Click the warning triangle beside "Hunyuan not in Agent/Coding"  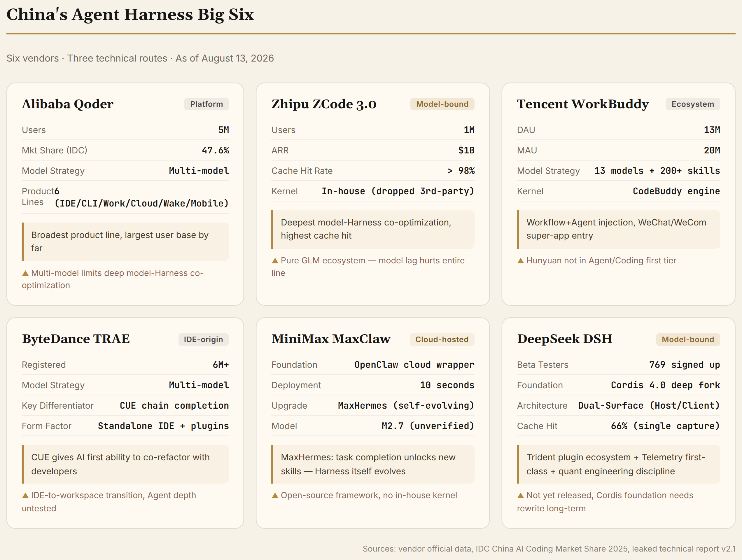520,261
